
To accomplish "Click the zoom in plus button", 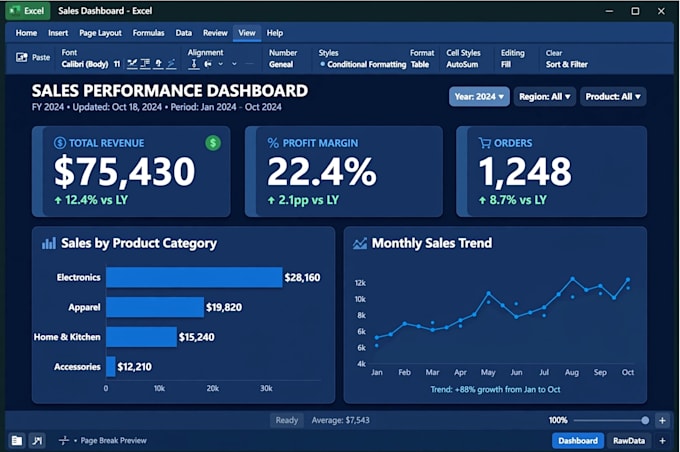I will click(x=662, y=420).
